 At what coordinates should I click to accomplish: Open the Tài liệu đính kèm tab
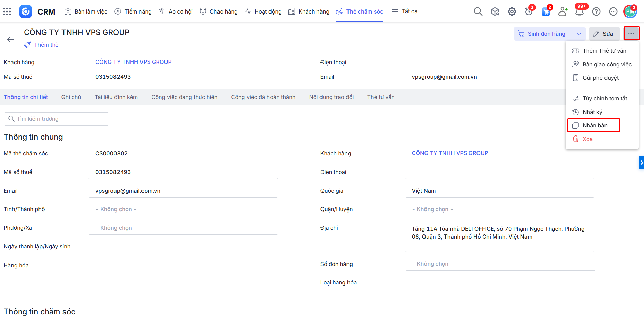(x=116, y=97)
